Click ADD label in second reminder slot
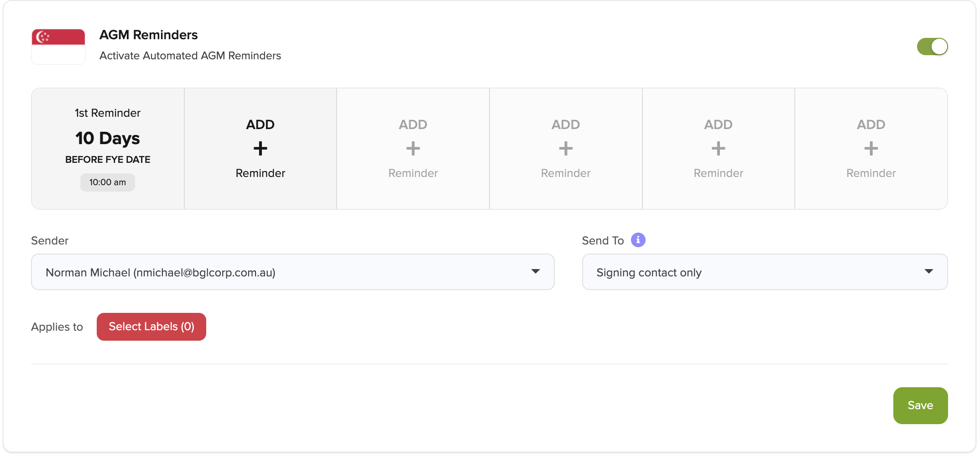 pyautogui.click(x=261, y=125)
